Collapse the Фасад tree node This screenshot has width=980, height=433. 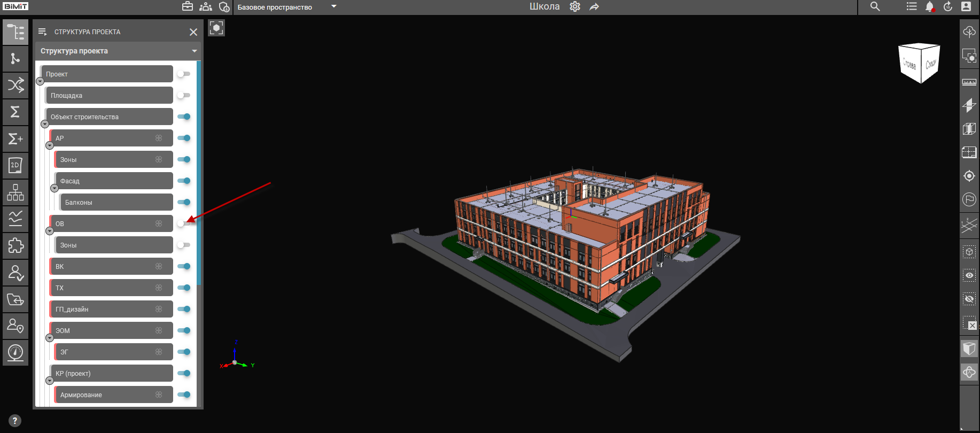pyautogui.click(x=55, y=188)
